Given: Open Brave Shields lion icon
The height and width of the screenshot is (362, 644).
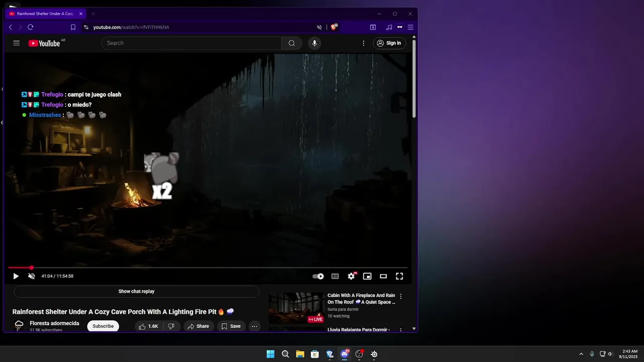Looking at the screenshot, I should coord(334,27).
